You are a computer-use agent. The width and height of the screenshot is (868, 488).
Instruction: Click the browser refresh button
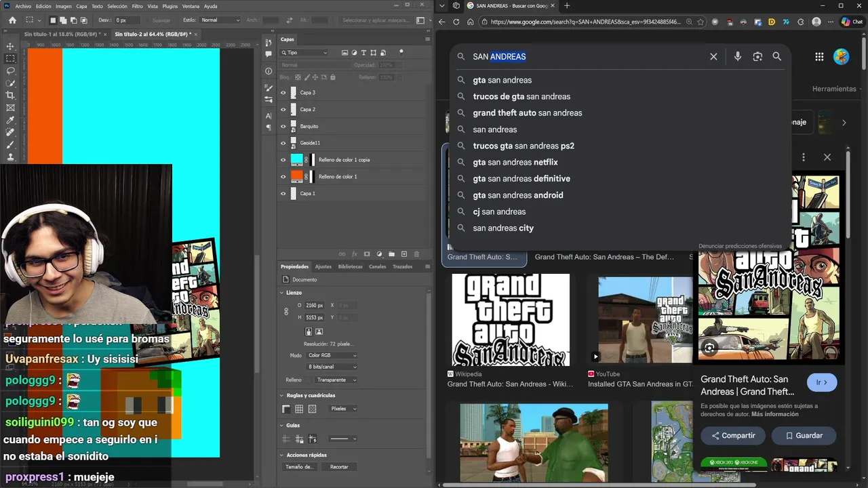[456, 22]
